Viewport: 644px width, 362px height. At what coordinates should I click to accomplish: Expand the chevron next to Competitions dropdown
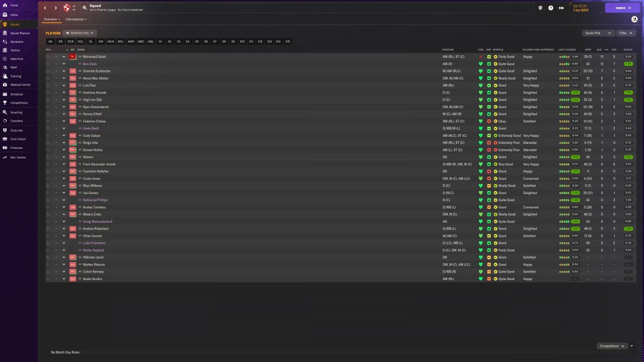click(x=631, y=346)
